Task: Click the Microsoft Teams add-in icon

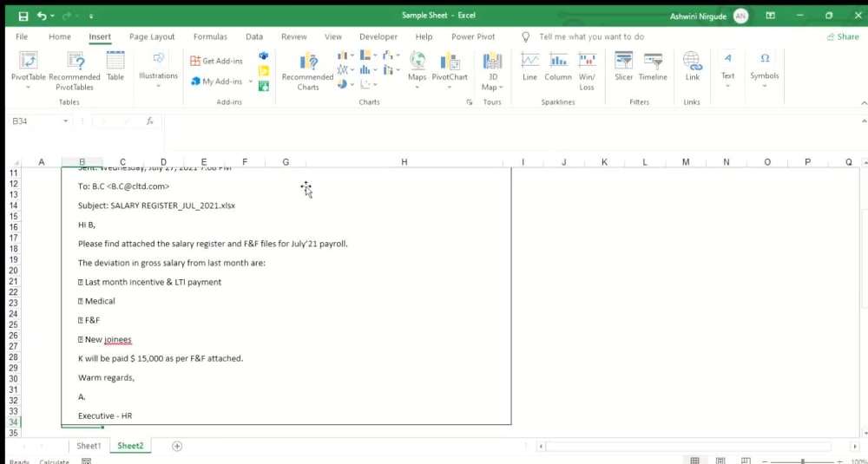Action: [x=264, y=56]
